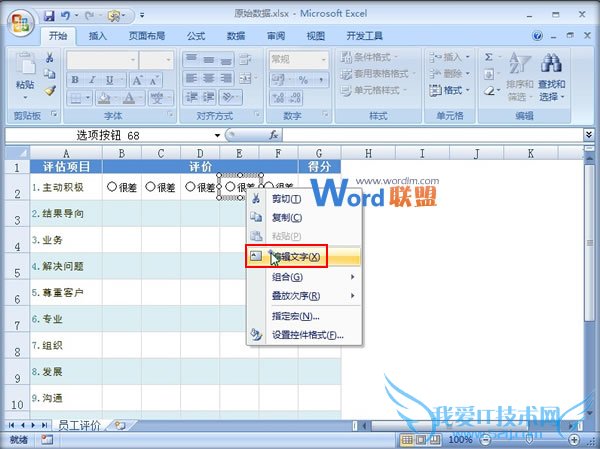Open Find and Select (查找和选择)
Viewport: 600px width, 449px height.
tap(551, 77)
